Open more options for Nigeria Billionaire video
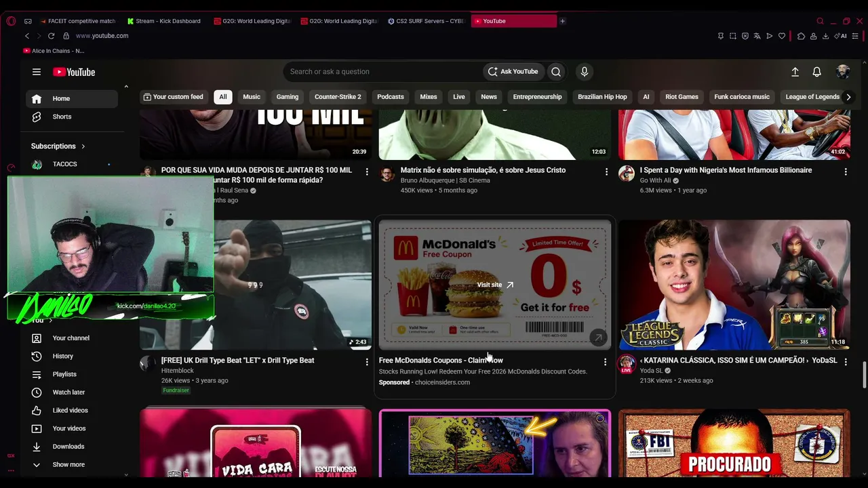Image resolution: width=868 pixels, height=488 pixels. coord(846,172)
